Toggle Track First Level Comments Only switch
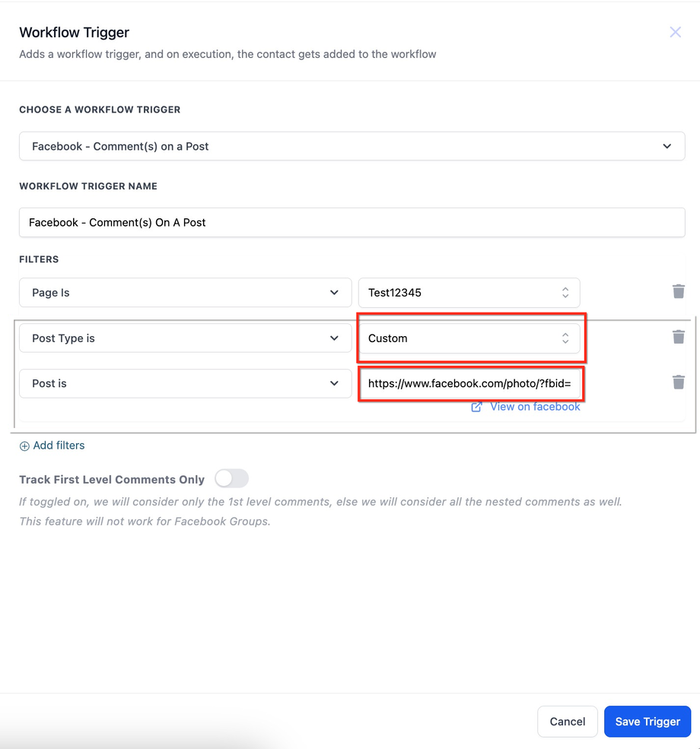The height and width of the screenshot is (749, 700). (x=232, y=478)
